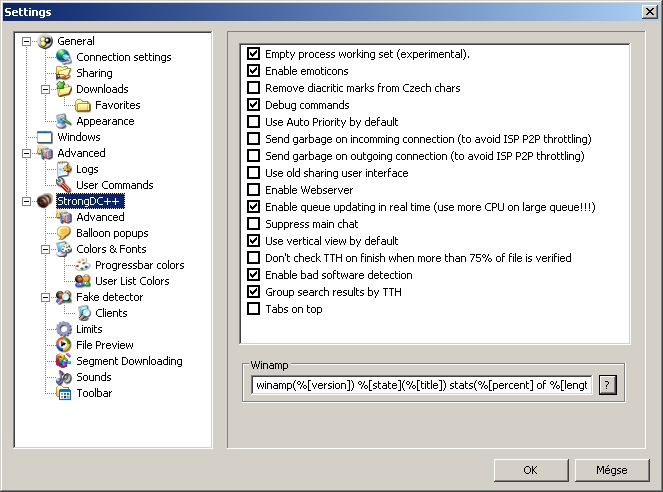
Task: Collapse the Fake detector tree node
Action: pyautogui.click(x=46, y=297)
